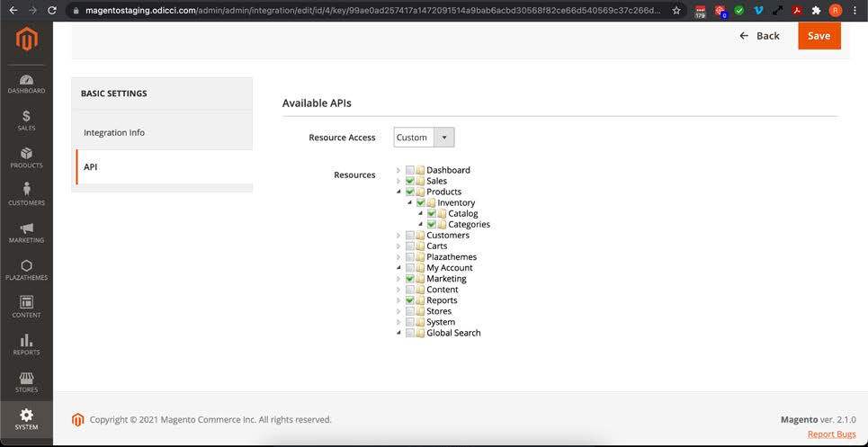Open the Marketing sidebar menu
Viewport: 868px width, 447px height.
[x=26, y=233]
